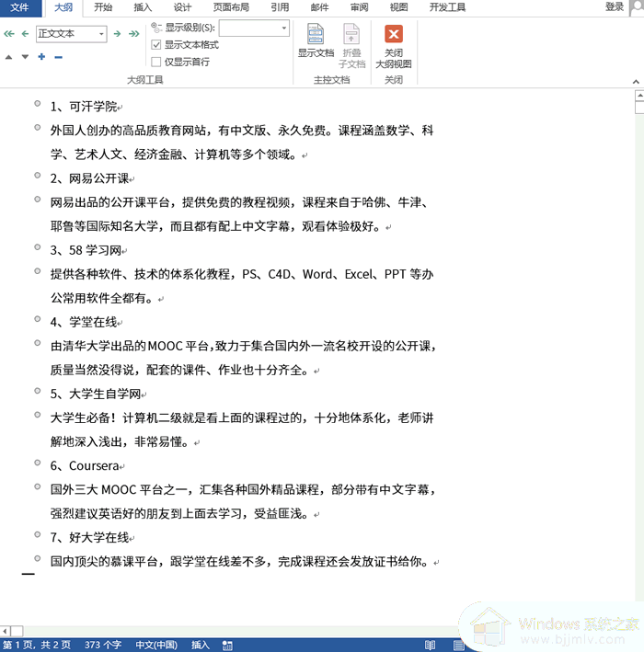
Task: Switch to the 开始 tab
Action: point(103,7)
